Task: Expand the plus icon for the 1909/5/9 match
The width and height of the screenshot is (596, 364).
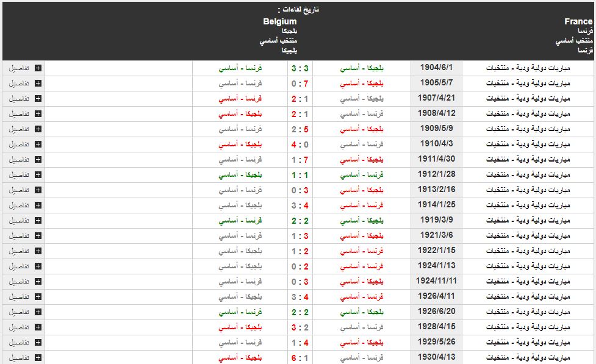Action: 38,129
